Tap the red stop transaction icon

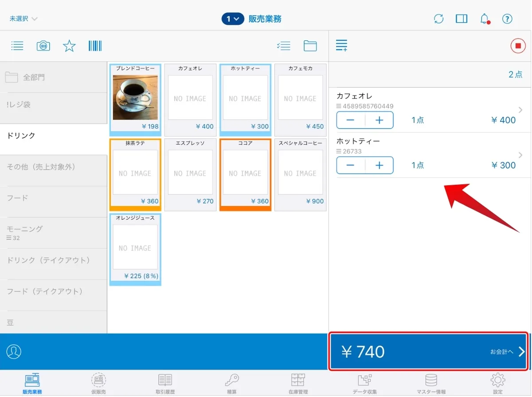(x=517, y=46)
